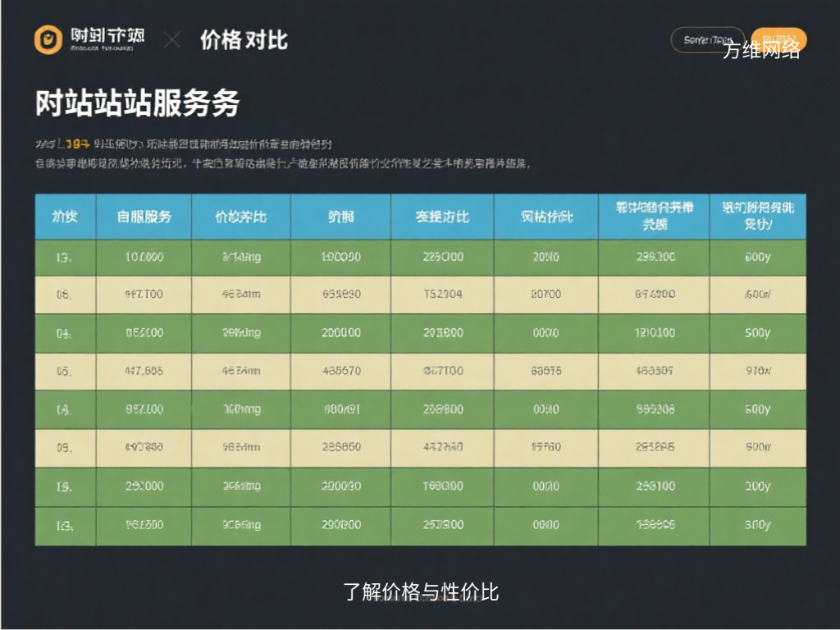This screenshot has width=840, height=630.
Task: Click the middle price cell showing 485670
Action: point(340,371)
